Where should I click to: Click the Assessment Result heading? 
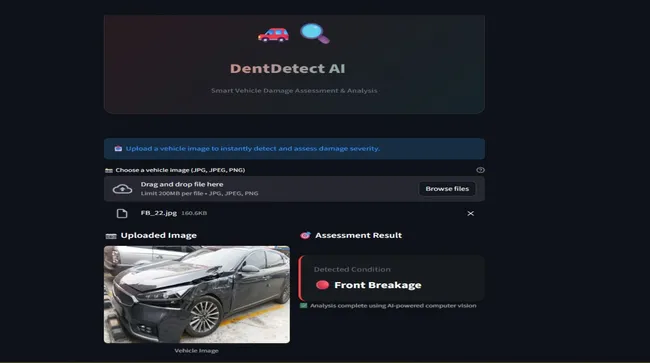[x=358, y=235]
